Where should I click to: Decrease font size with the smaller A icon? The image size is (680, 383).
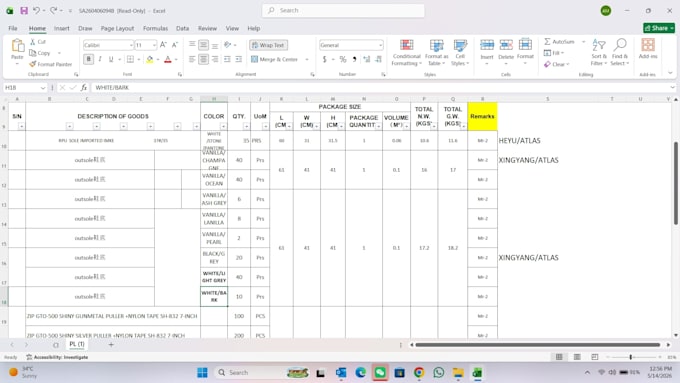(175, 45)
